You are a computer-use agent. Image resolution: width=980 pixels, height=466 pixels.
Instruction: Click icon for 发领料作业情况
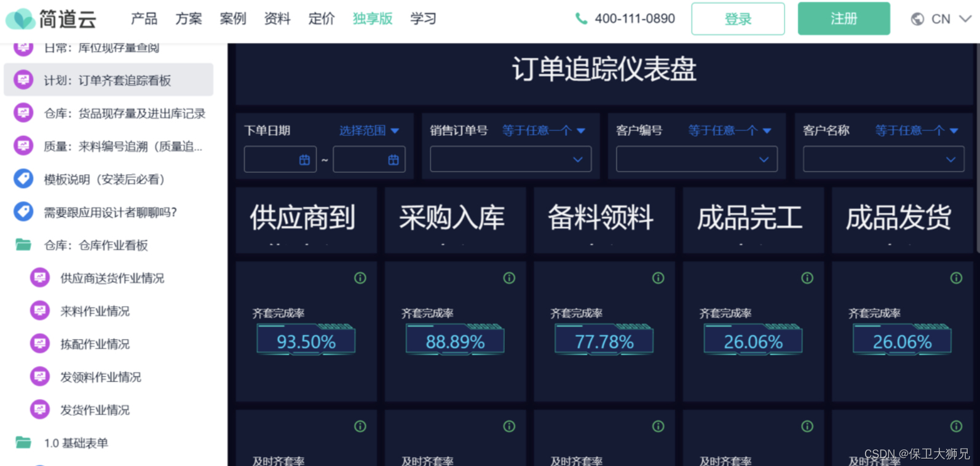(x=40, y=377)
